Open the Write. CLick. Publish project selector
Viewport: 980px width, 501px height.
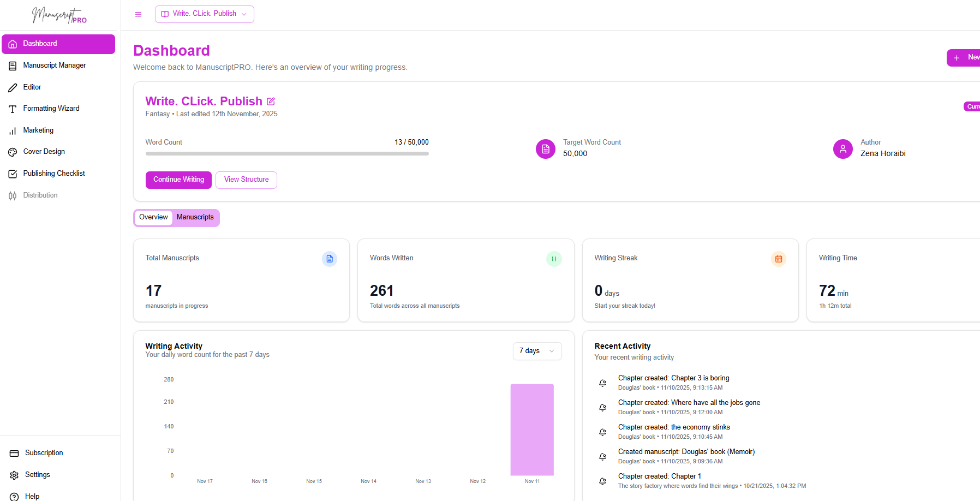pyautogui.click(x=204, y=14)
